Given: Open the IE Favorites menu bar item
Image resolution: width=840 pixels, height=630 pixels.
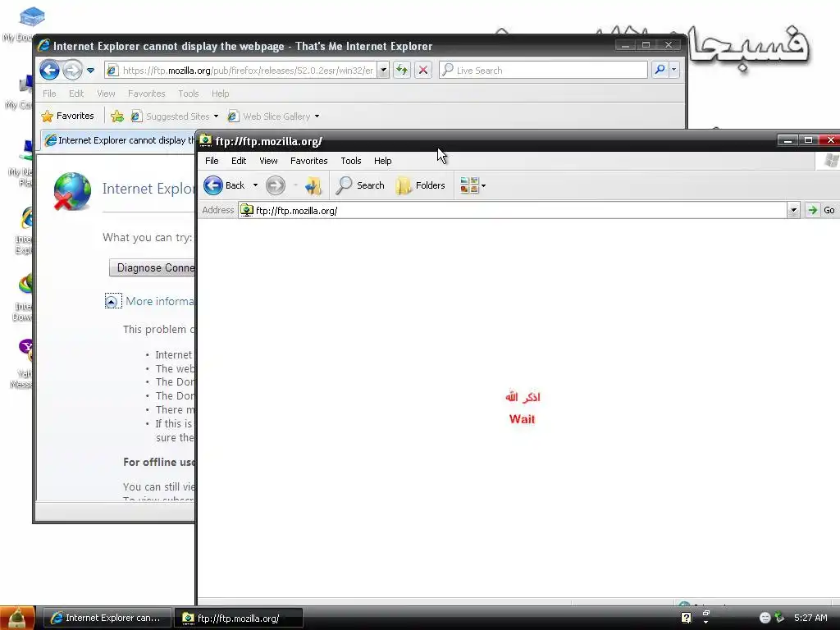Looking at the screenshot, I should [x=146, y=94].
